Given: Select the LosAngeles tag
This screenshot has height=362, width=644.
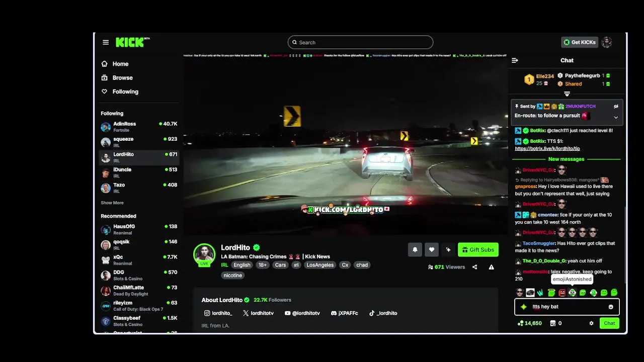Looking at the screenshot, I should [320, 265].
